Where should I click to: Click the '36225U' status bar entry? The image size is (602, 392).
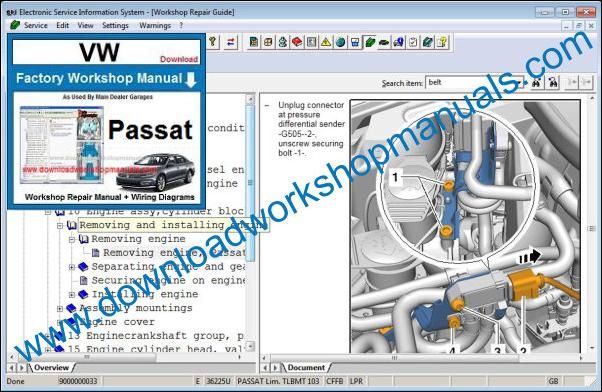[x=218, y=381]
